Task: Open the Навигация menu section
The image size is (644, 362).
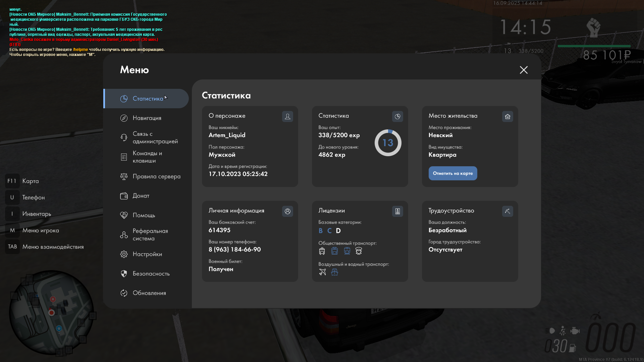Action: point(147,118)
